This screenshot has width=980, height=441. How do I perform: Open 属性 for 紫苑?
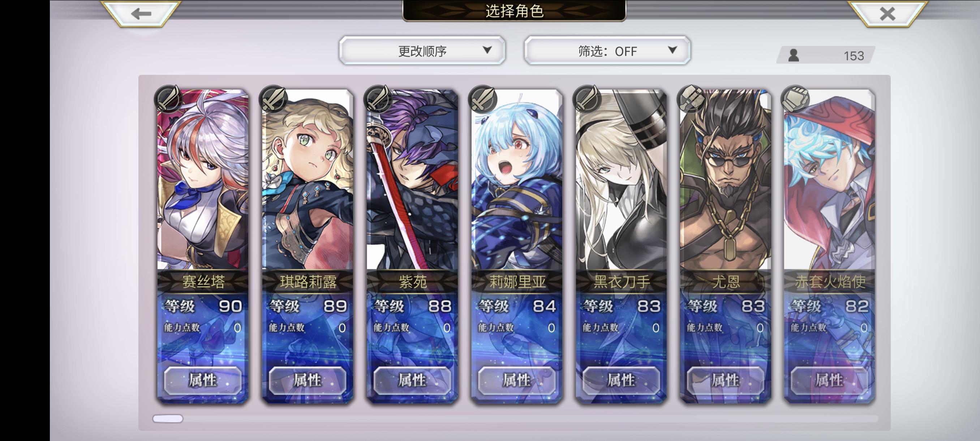point(412,380)
